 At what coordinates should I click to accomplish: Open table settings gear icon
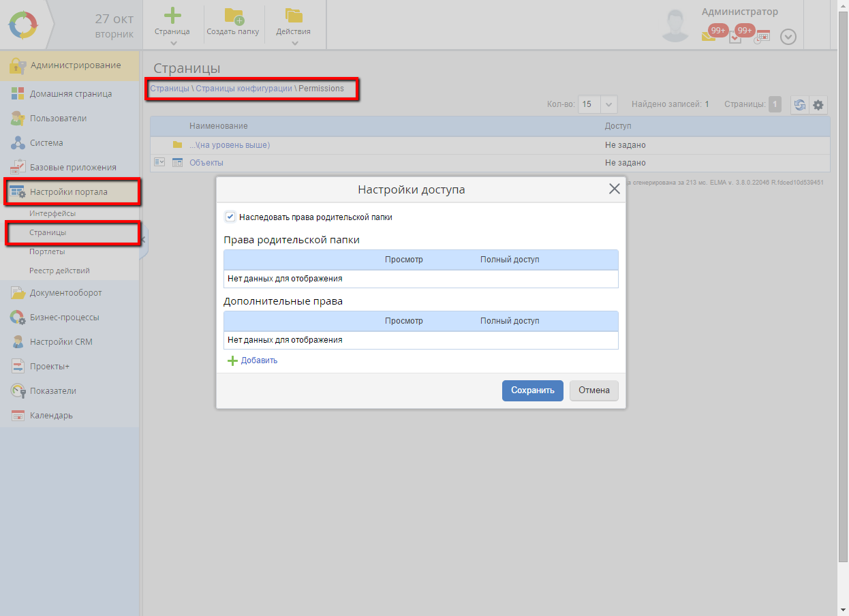tap(818, 105)
